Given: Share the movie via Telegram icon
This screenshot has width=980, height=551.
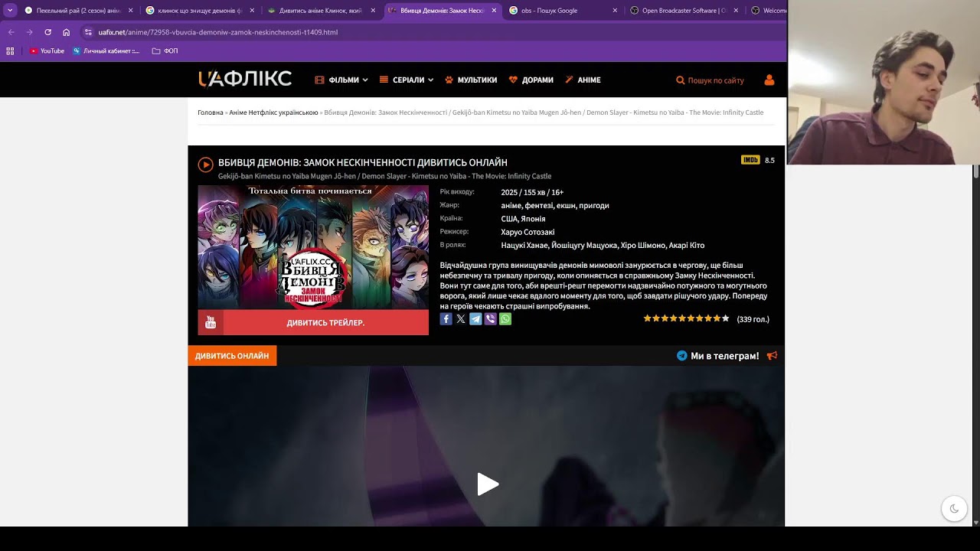Looking at the screenshot, I should [475, 319].
